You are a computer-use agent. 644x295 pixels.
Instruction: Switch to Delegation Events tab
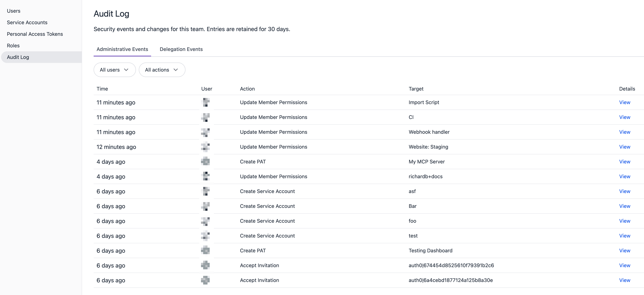click(181, 49)
